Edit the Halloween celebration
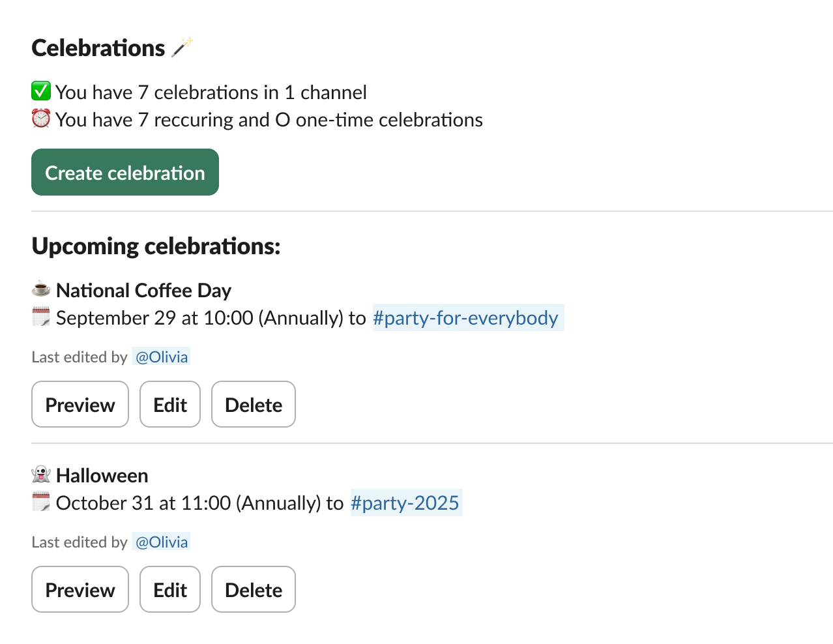 coord(169,589)
